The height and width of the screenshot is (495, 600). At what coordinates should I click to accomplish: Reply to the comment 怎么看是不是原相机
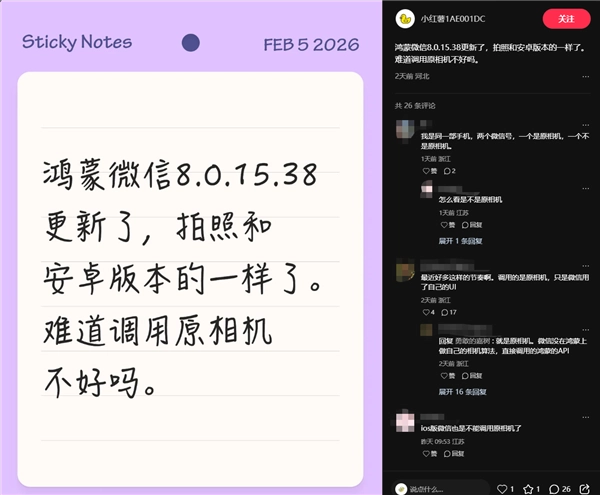(x=472, y=225)
